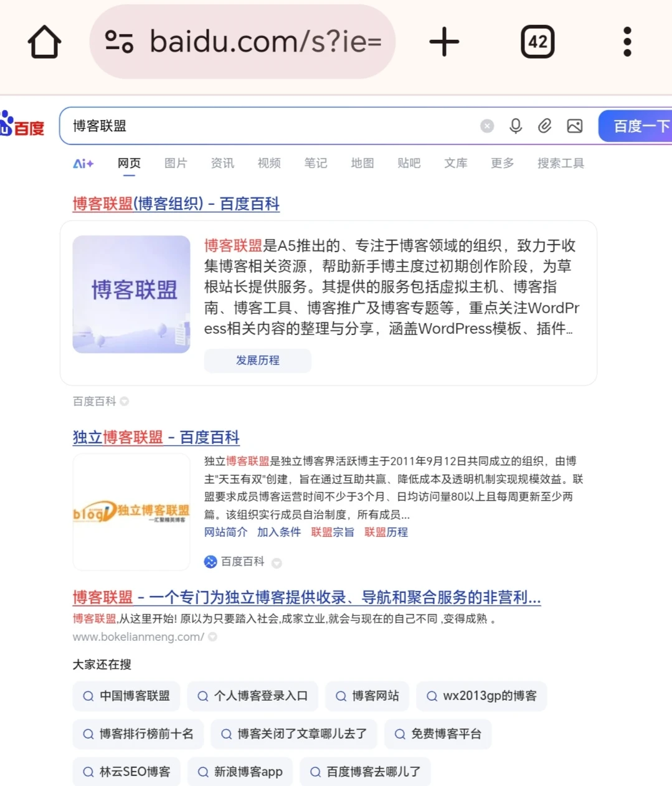Select the 网页 tab
672x786 pixels.
pyautogui.click(x=129, y=163)
